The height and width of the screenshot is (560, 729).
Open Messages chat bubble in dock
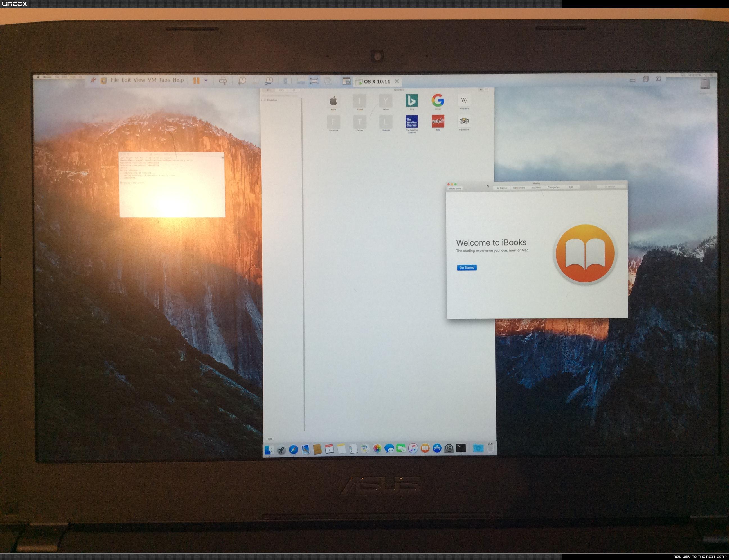click(x=389, y=449)
